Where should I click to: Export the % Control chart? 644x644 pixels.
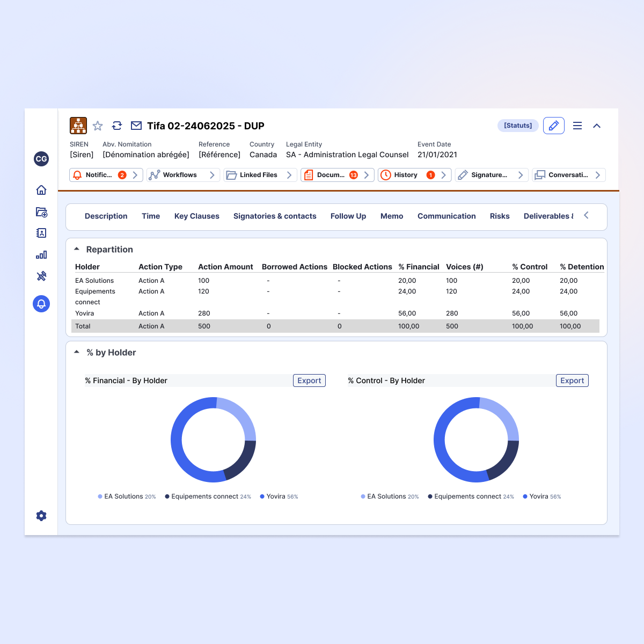coord(572,380)
